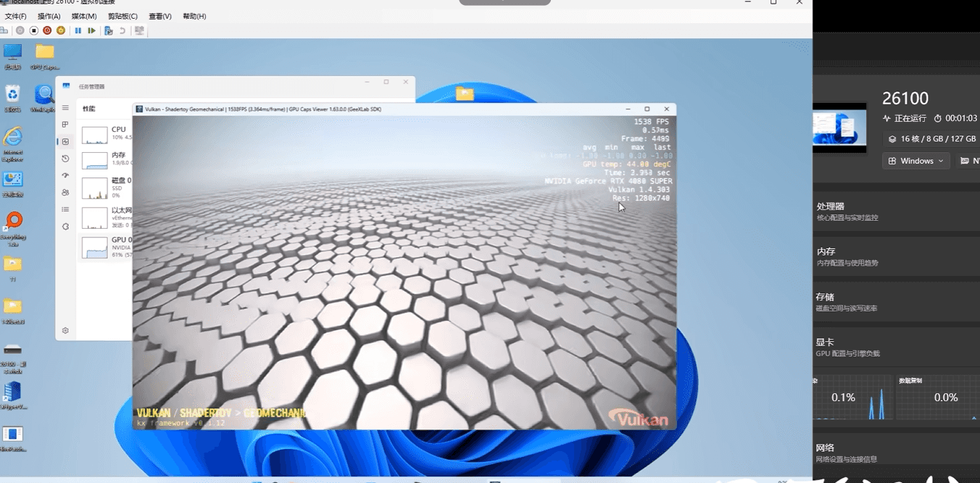Image resolution: width=980 pixels, height=483 pixels.
Task: Open Task Manager settings gear
Action: coord(65,330)
